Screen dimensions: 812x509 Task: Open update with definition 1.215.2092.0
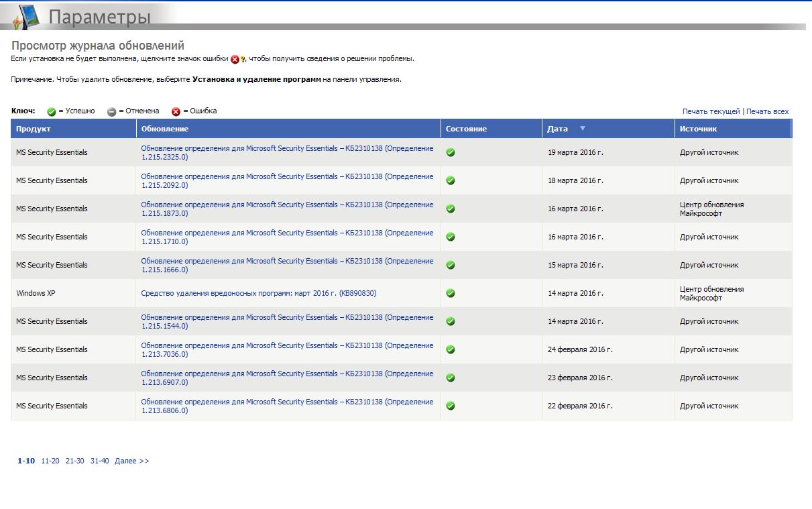[x=287, y=180]
